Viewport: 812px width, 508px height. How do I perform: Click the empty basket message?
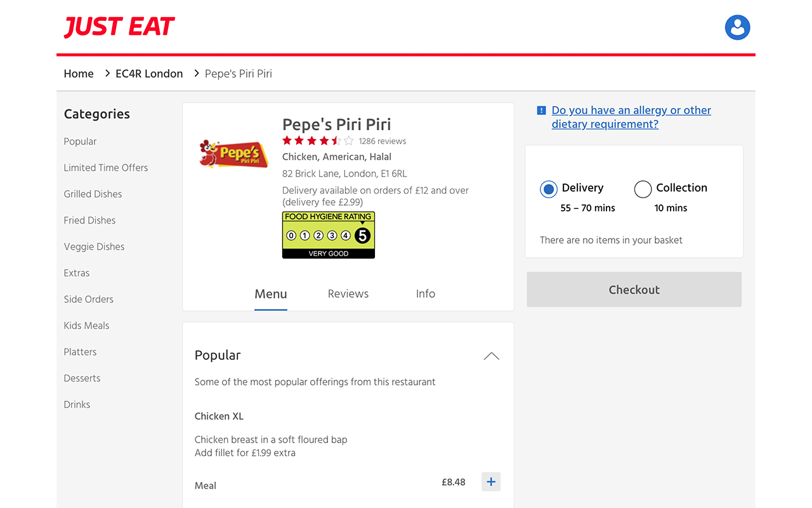click(611, 240)
